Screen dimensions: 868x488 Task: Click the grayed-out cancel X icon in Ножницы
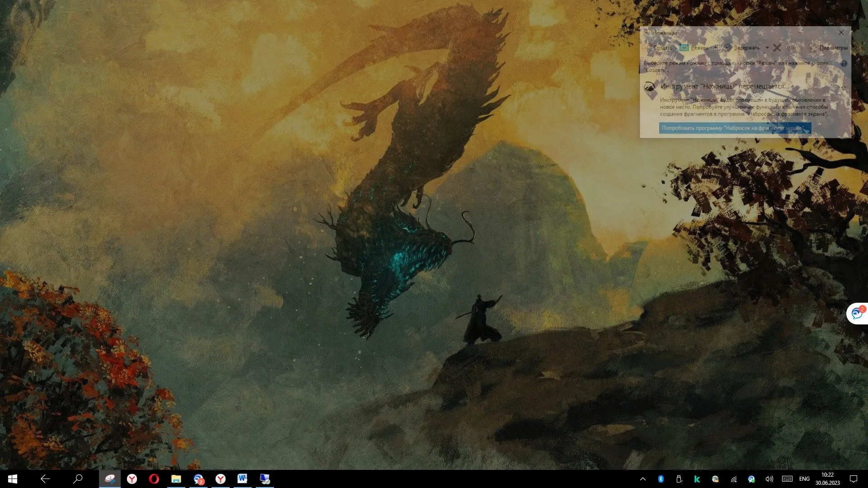777,48
